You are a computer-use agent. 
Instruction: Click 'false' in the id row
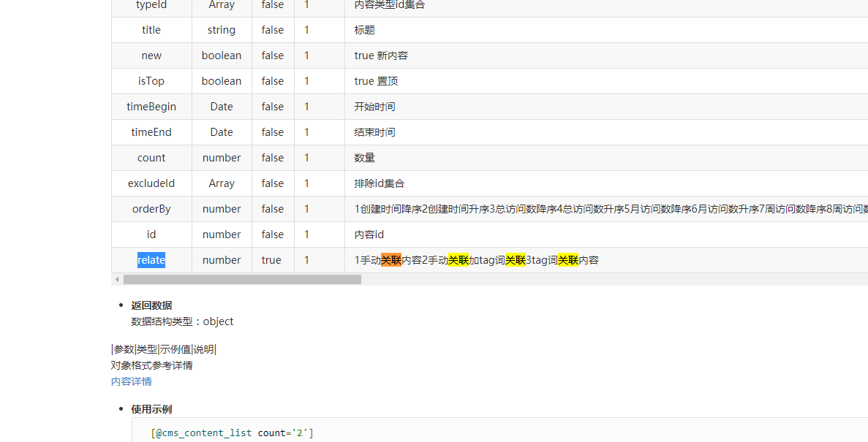pyautogui.click(x=272, y=235)
